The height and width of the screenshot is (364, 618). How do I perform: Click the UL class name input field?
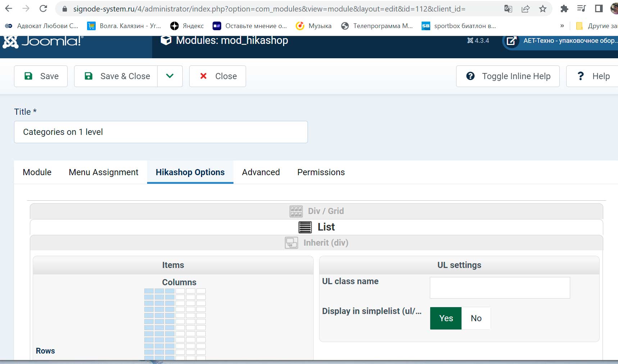(x=500, y=288)
